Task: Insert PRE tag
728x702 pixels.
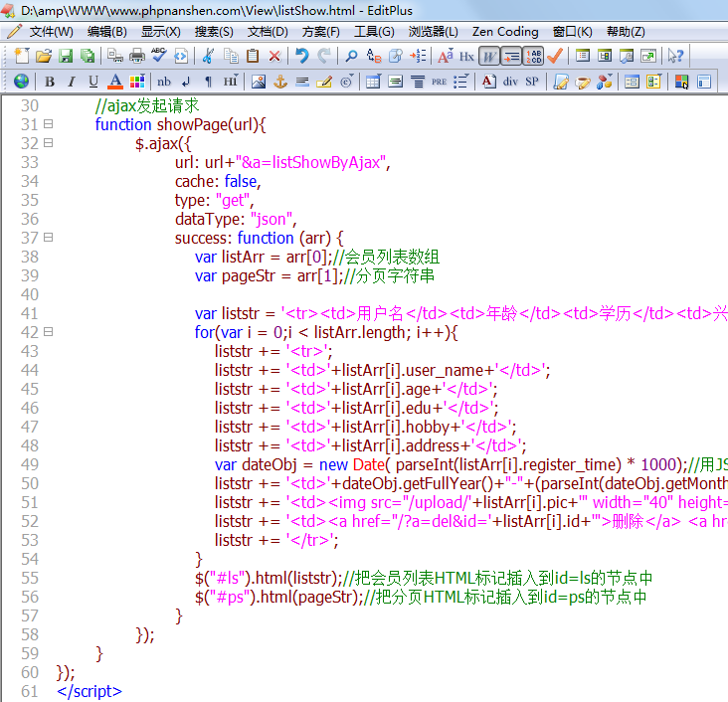Action: click(440, 82)
